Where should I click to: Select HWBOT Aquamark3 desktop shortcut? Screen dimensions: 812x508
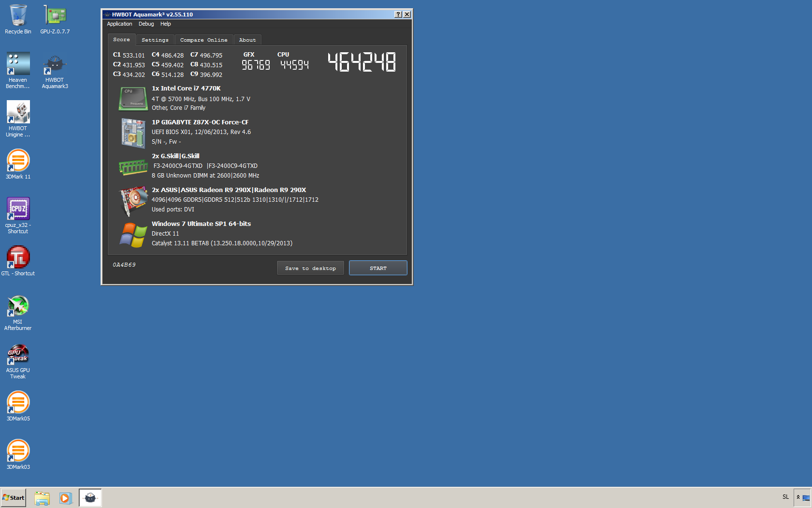pos(55,71)
